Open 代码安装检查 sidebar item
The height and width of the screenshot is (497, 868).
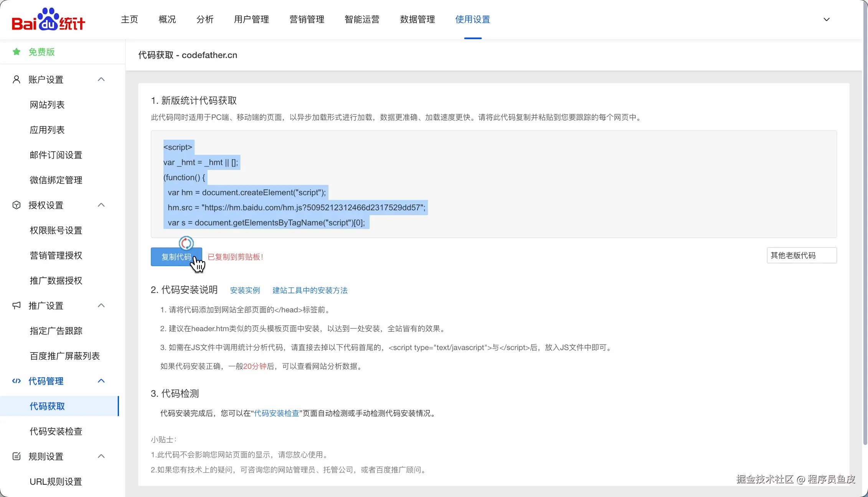click(56, 431)
